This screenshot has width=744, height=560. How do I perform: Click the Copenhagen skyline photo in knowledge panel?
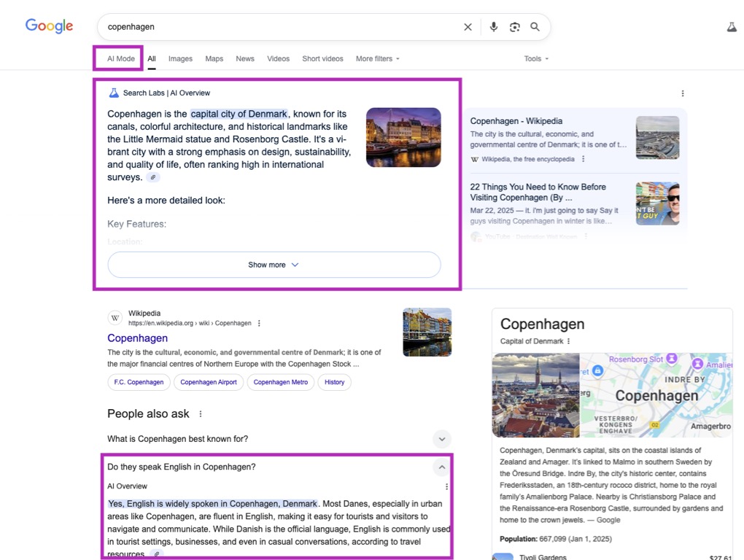(535, 395)
